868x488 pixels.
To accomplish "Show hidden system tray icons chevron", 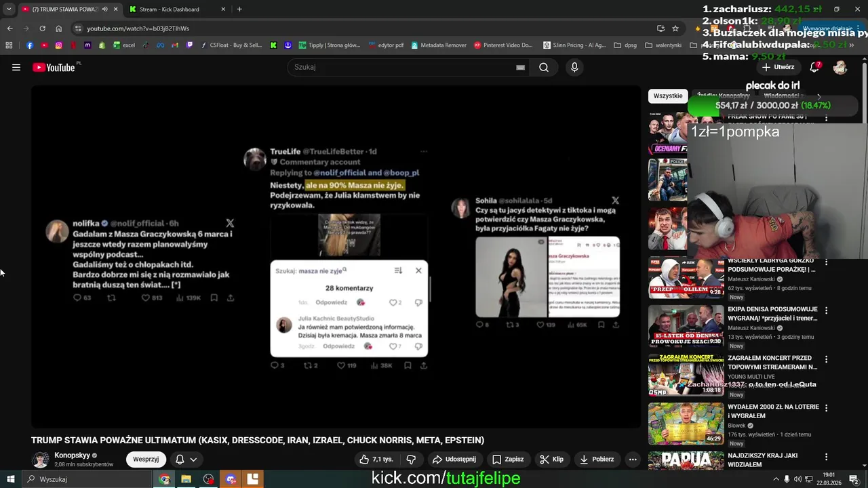I will click(776, 479).
